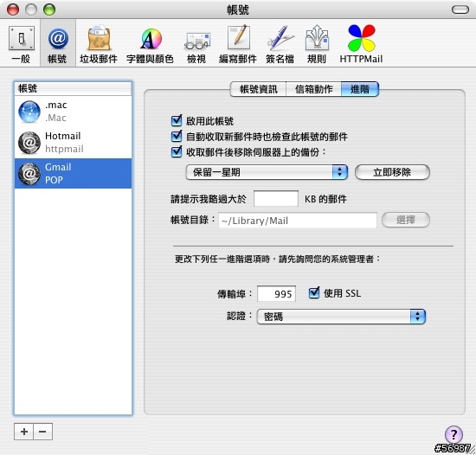Select the 帳號 accounts toolbar icon
The height and width of the screenshot is (455, 476).
(57, 44)
